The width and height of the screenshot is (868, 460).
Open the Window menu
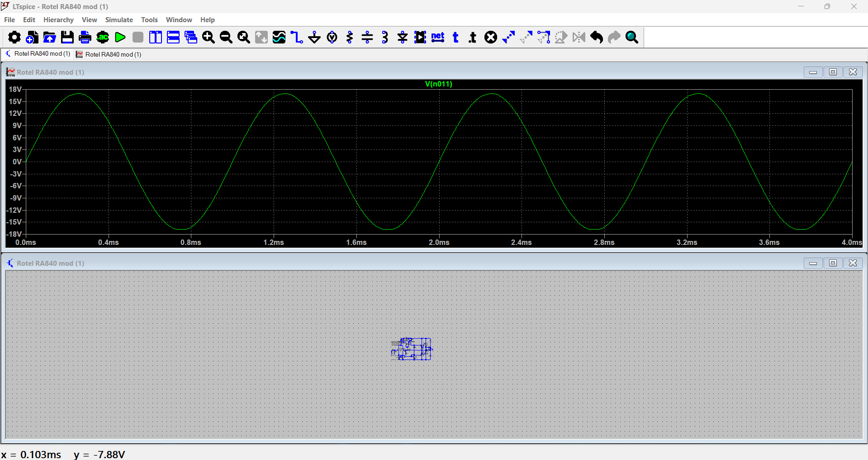(179, 20)
